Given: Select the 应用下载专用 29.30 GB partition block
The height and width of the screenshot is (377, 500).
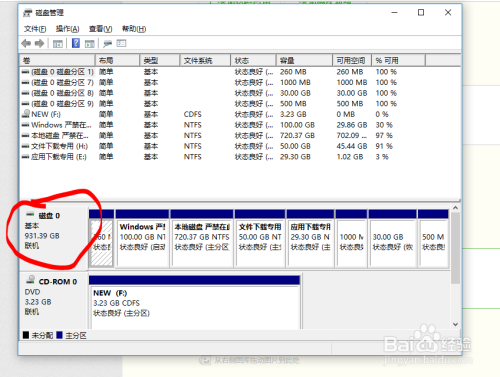Looking at the screenshot, I should (310, 239).
